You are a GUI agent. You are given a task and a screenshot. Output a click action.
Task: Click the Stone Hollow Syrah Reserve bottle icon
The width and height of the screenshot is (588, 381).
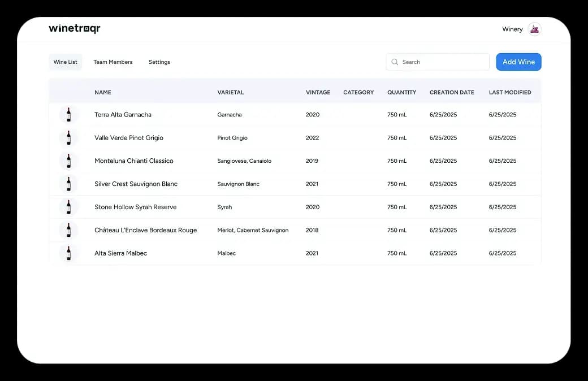coord(68,207)
